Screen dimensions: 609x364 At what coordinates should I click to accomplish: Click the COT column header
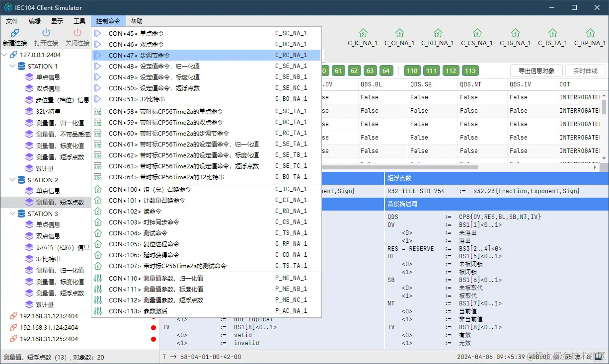click(579, 84)
